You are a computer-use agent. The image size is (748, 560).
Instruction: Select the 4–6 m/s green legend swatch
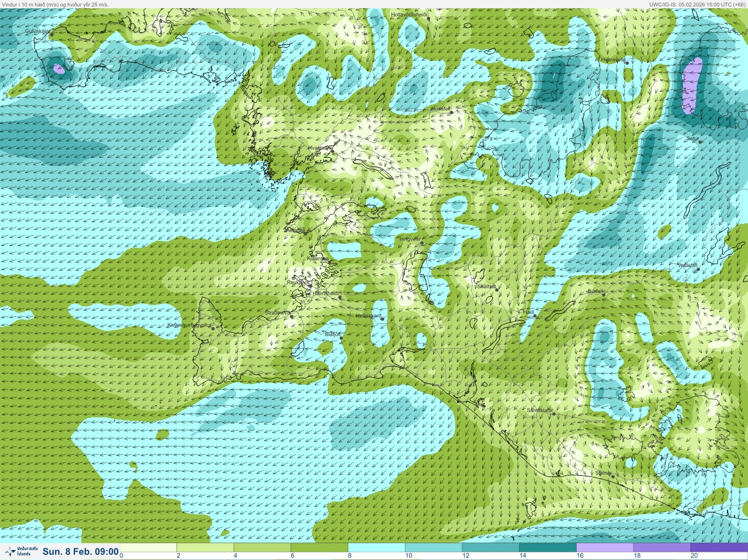(x=263, y=548)
